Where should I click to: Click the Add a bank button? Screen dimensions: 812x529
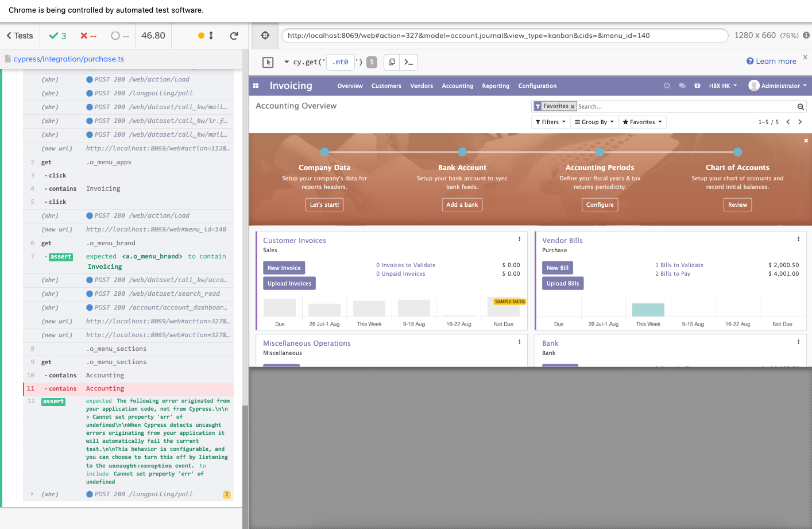(x=462, y=204)
